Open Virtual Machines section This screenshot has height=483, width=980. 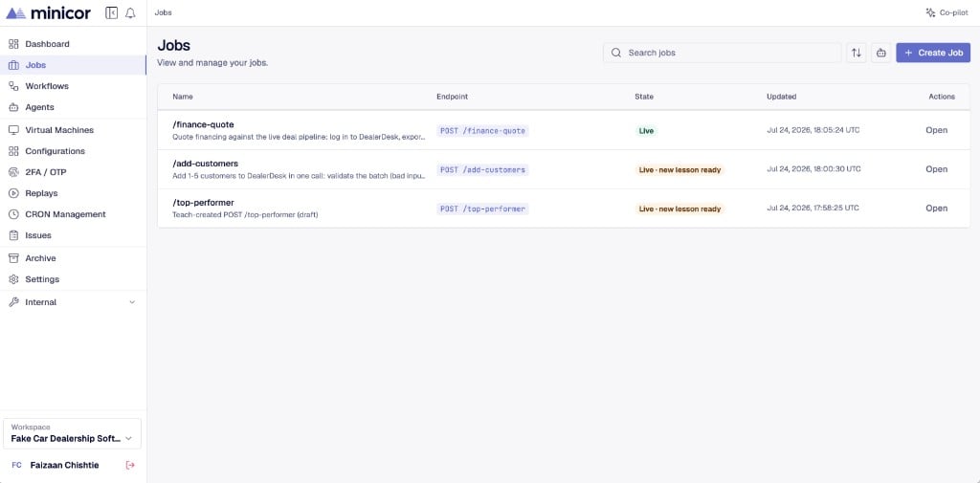click(x=59, y=130)
